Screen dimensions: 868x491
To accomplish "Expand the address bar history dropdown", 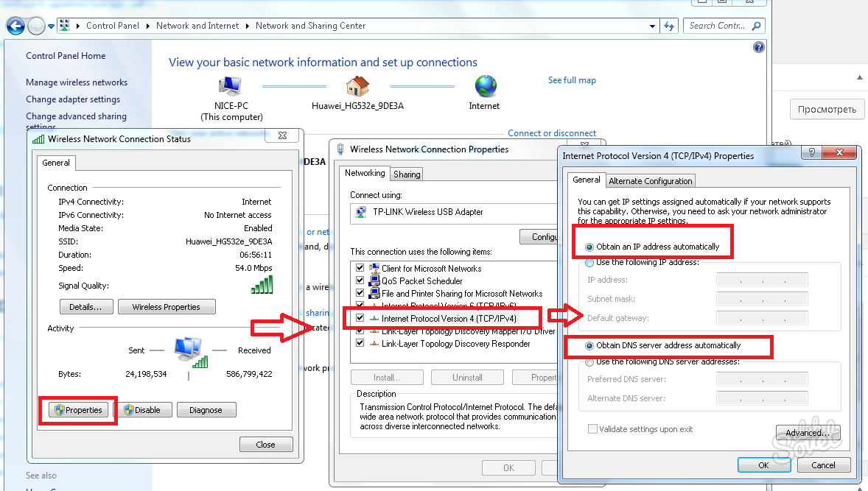I will coord(653,26).
